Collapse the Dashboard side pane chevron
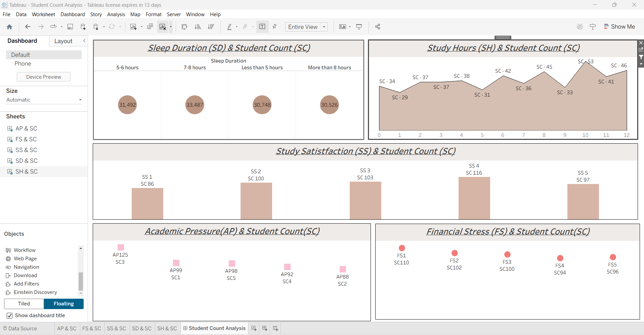644x335 pixels. coord(84,41)
